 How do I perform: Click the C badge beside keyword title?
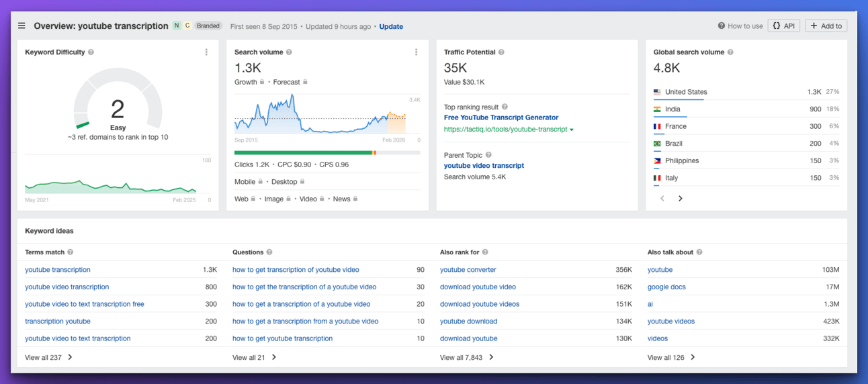click(x=187, y=26)
